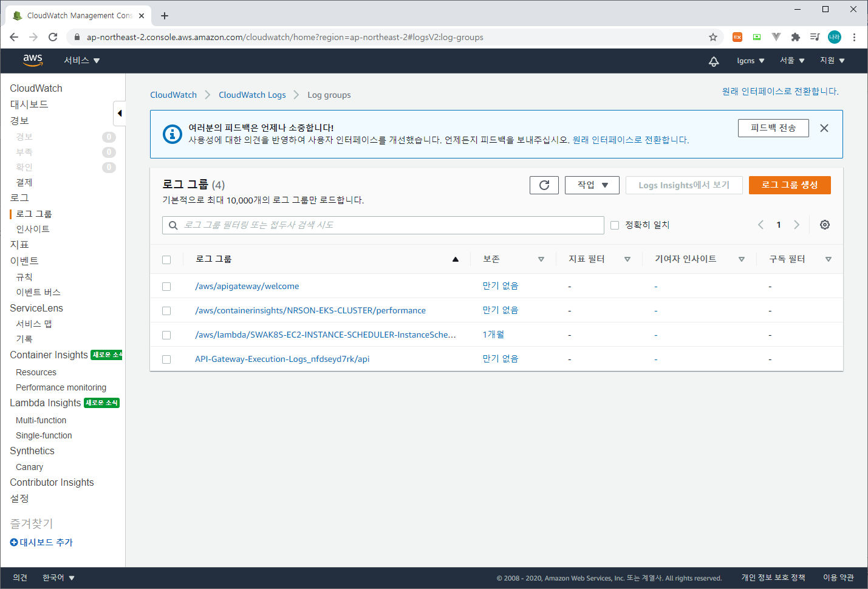Open 대시보드 in the sidebar
The height and width of the screenshot is (589, 868).
tap(29, 104)
